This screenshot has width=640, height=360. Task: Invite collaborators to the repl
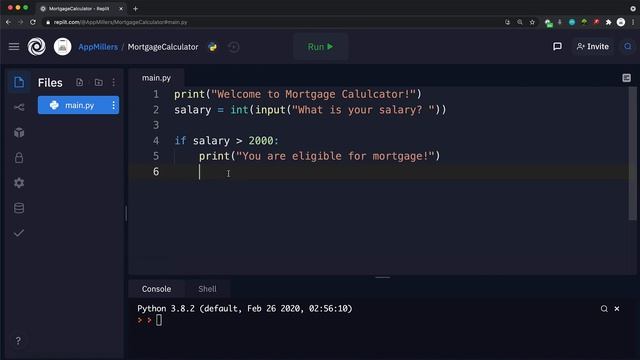[x=593, y=47]
